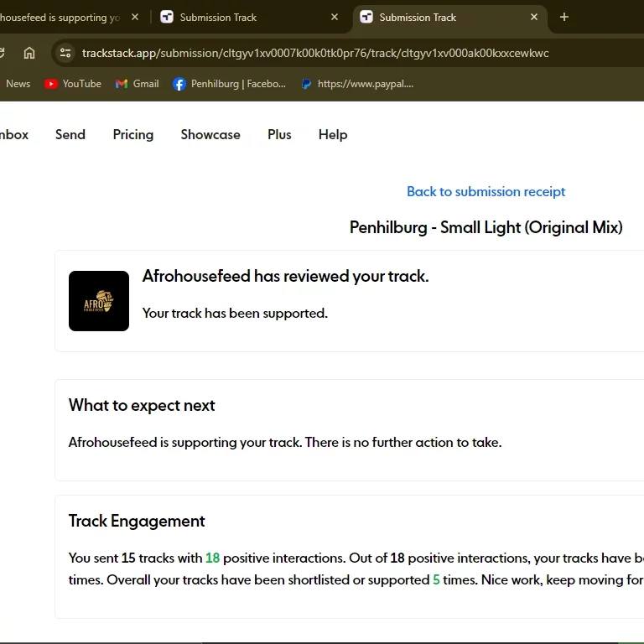Click the 'What to expect next' heading
644x644 pixels.
[x=142, y=405]
